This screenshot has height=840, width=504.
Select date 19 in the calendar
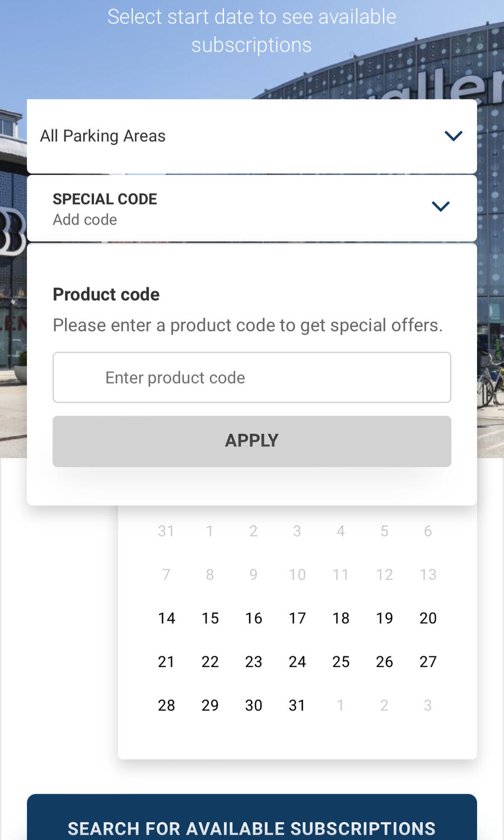pos(385,618)
